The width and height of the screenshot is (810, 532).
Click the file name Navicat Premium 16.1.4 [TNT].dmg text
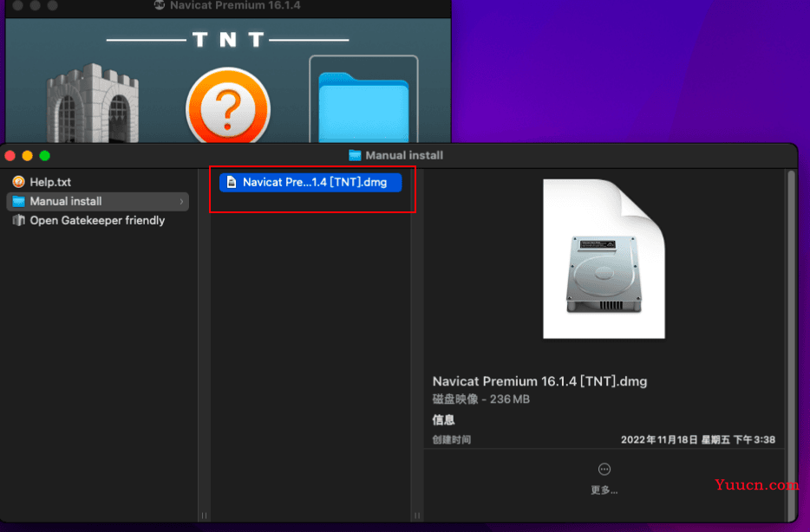(539, 381)
